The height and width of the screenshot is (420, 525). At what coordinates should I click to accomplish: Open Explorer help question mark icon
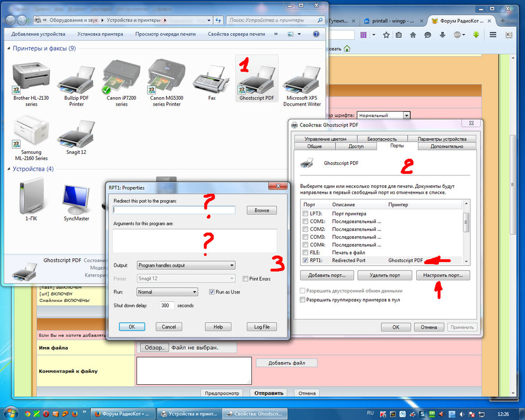click(316, 34)
